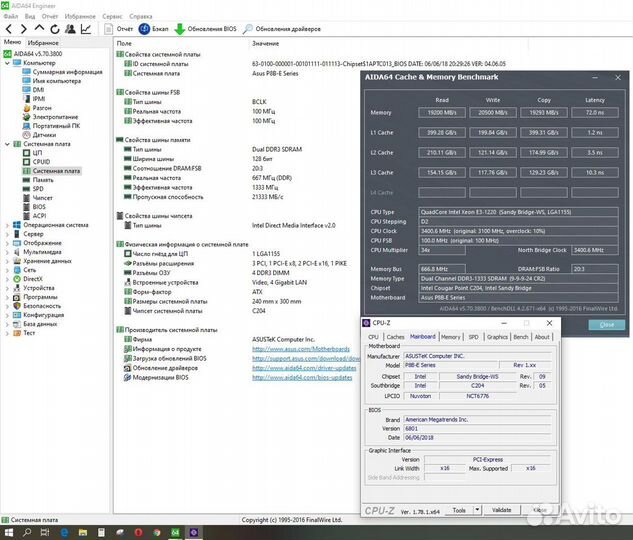This screenshot has height=540, width=633.
Task: Go up one level with up arrow icon
Action: point(39,28)
